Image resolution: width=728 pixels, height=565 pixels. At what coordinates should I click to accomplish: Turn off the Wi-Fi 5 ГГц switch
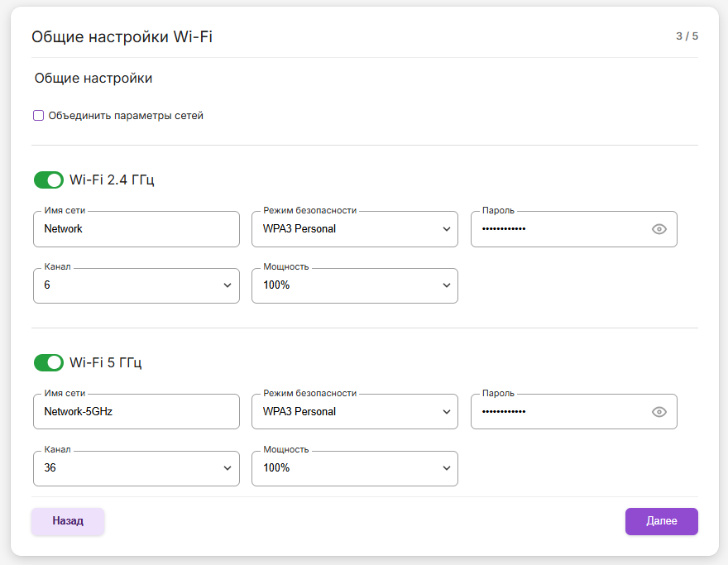tap(49, 362)
